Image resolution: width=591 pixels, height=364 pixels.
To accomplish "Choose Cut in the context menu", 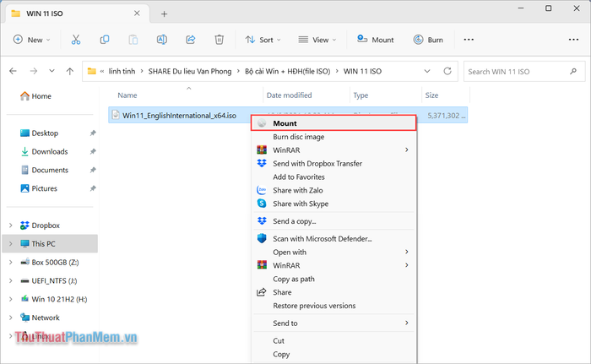I will tap(334, 340).
